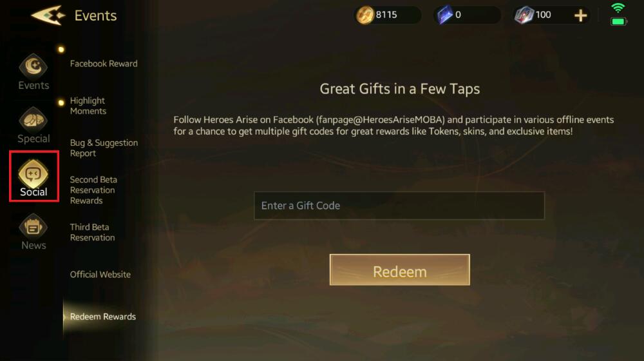
Task: Tap the blue gem currency icon
Action: click(x=444, y=15)
